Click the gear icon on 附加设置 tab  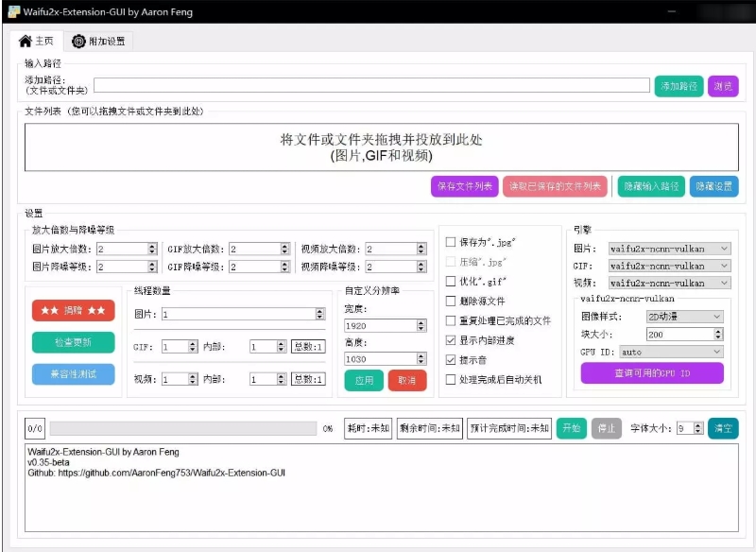tap(78, 42)
